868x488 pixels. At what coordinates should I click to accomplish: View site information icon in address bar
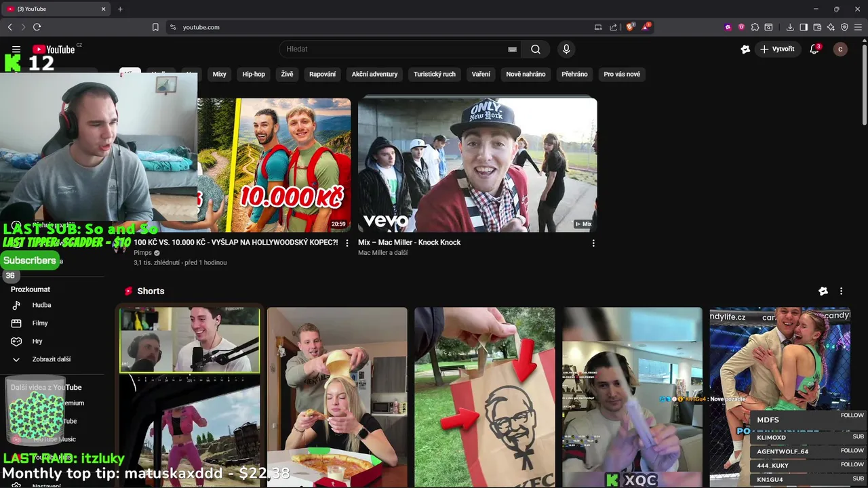point(173,27)
